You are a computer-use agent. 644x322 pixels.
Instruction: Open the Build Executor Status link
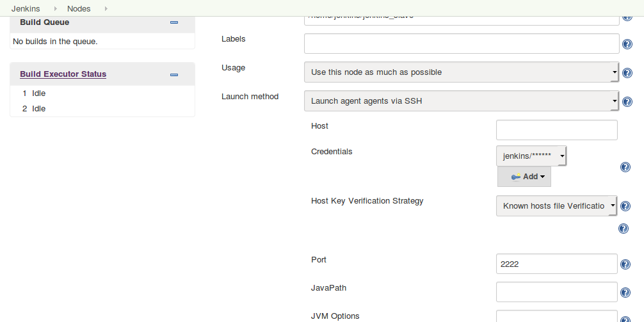pos(63,74)
